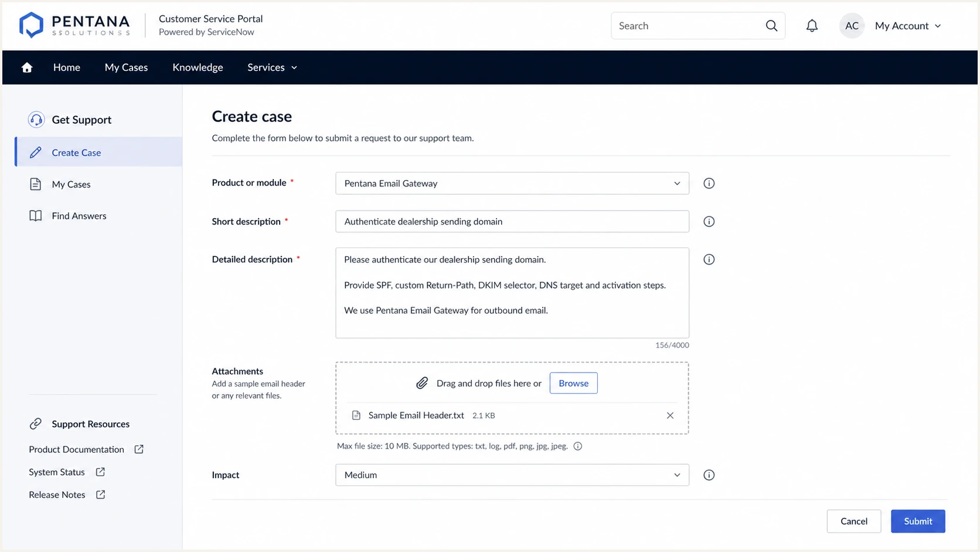Image resolution: width=980 pixels, height=552 pixels.
Task: Open the notifications bell
Action: click(x=812, y=26)
